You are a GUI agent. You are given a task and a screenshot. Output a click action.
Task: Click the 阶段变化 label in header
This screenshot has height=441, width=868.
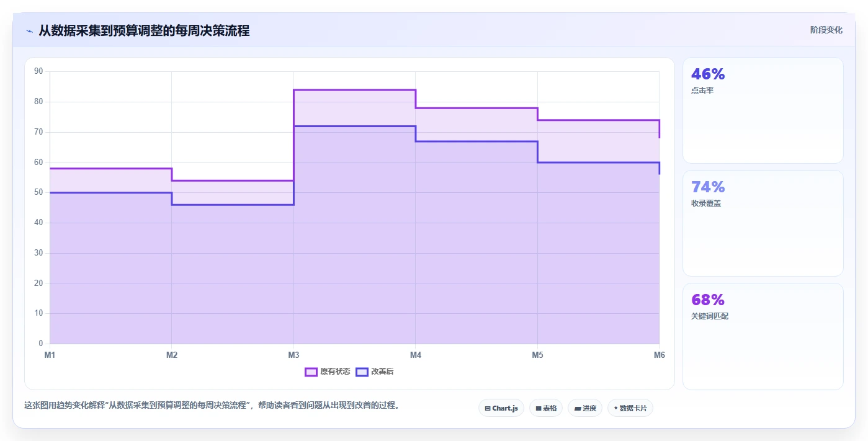[826, 30]
